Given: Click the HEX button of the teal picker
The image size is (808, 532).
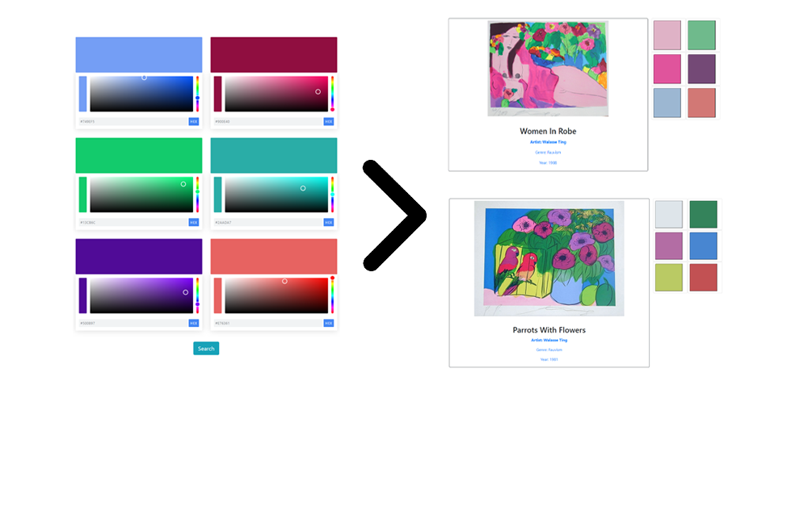Looking at the screenshot, I should click(329, 223).
